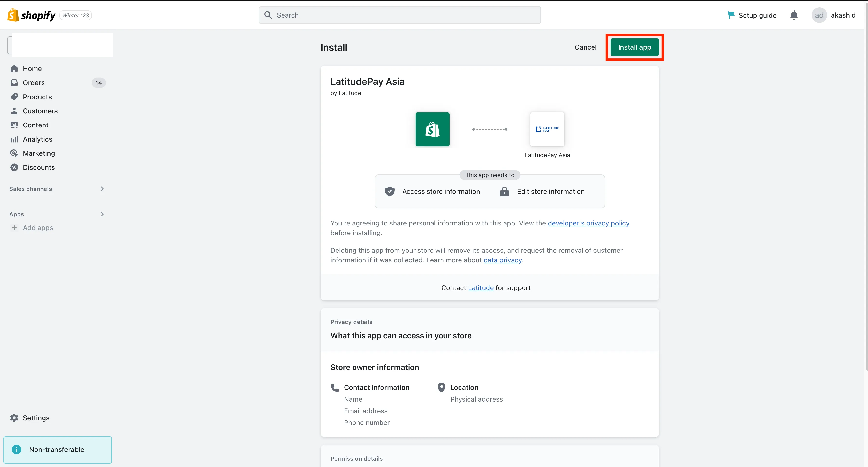The height and width of the screenshot is (467, 868).
Task: Click "Privacy details" label
Action: click(351, 322)
